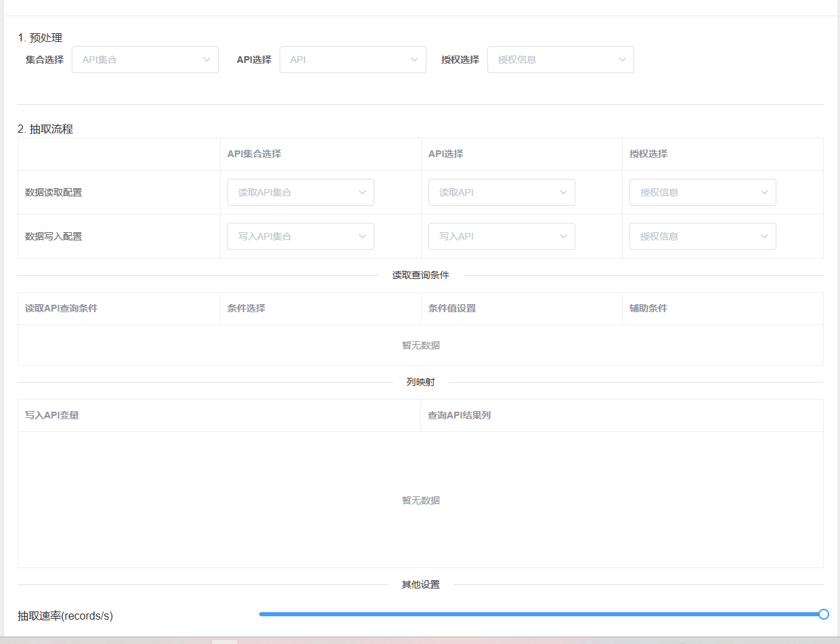Click the 条件选择 column header
This screenshot has height=644, width=840.
(x=246, y=308)
